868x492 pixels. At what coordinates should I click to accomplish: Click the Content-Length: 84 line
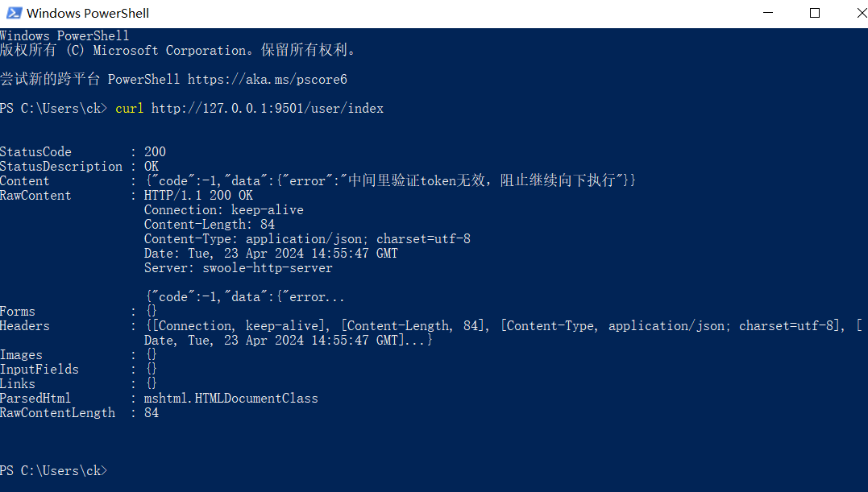(x=210, y=225)
